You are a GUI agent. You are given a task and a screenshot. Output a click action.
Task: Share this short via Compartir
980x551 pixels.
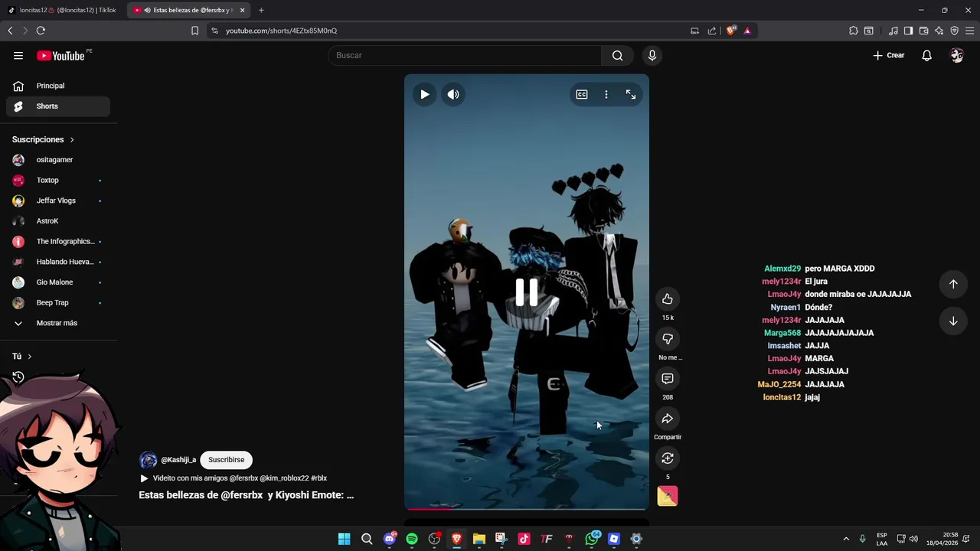point(668,419)
